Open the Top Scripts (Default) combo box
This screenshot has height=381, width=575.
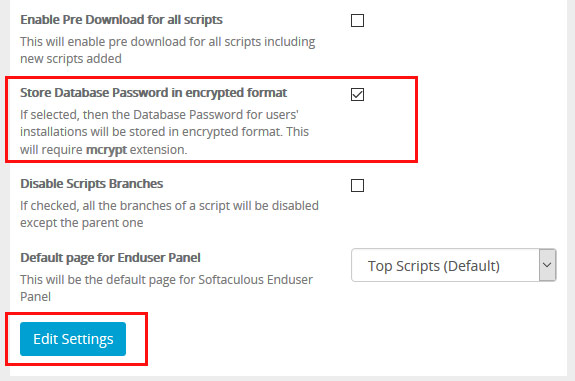point(454,265)
